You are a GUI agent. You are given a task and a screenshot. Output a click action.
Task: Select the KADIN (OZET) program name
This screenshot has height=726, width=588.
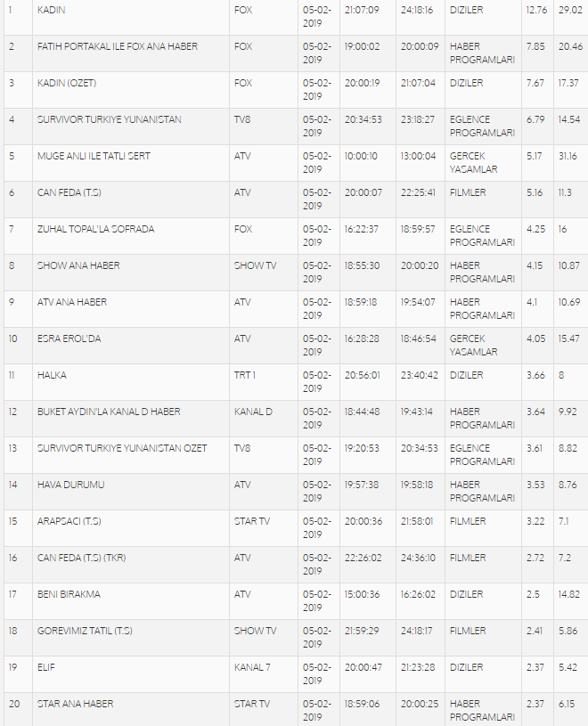pos(67,83)
